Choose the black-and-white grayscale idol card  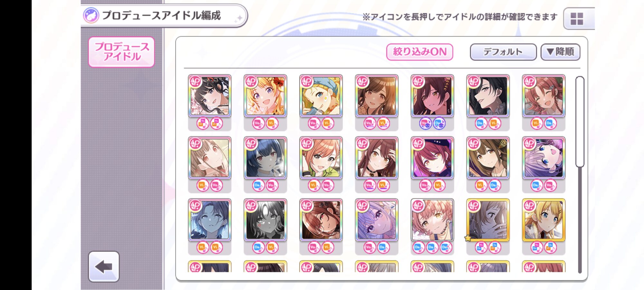click(265, 220)
